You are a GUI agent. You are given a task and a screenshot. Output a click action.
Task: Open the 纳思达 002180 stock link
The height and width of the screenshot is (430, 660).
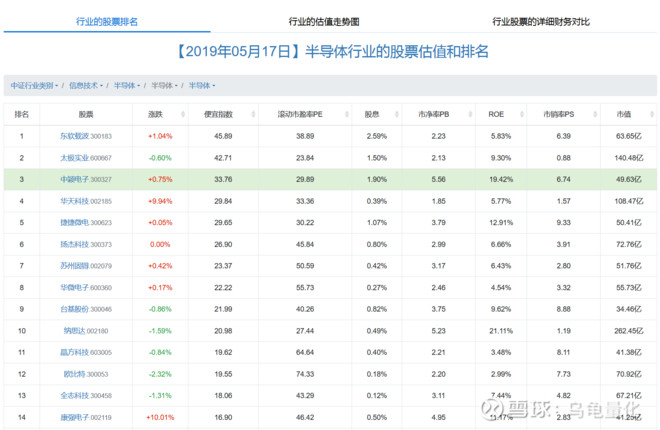86,331
